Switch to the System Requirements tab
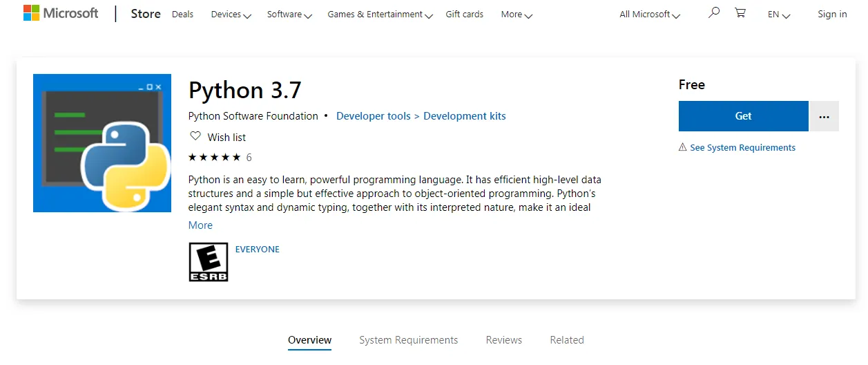 [x=409, y=340]
